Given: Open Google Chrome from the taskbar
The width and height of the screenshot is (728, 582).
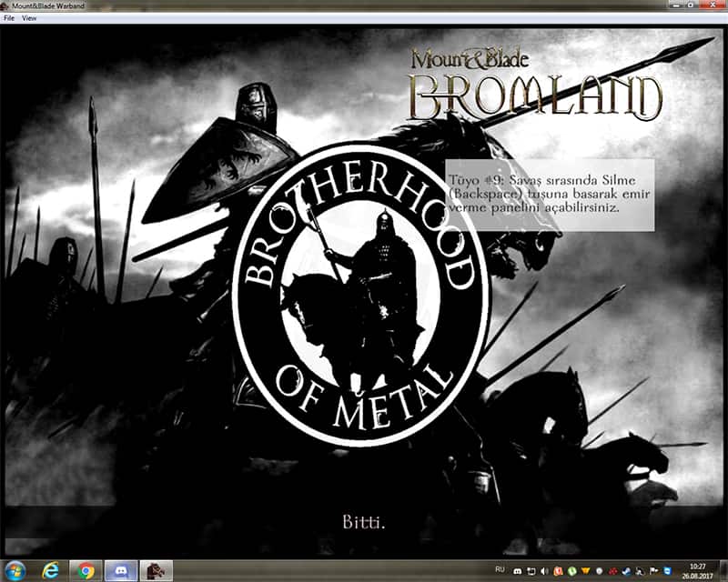Looking at the screenshot, I should [x=87, y=570].
